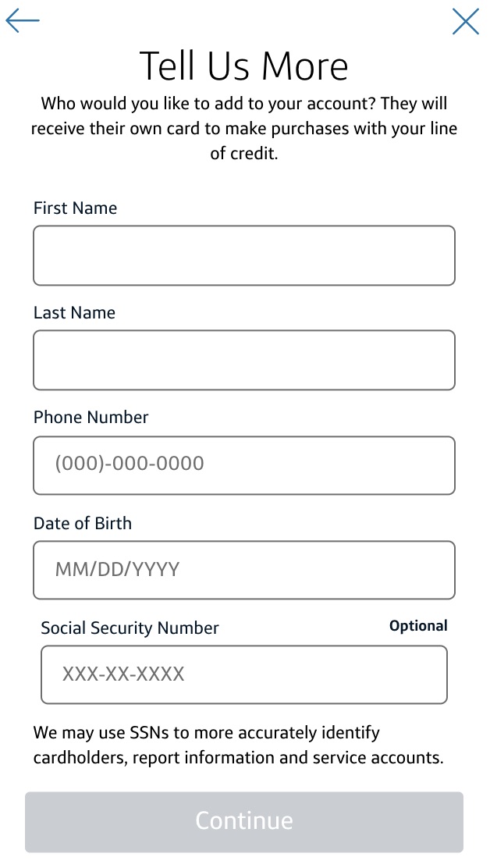Click the Date of Birth field
Viewport: 490px width, 868px height.
(x=244, y=570)
